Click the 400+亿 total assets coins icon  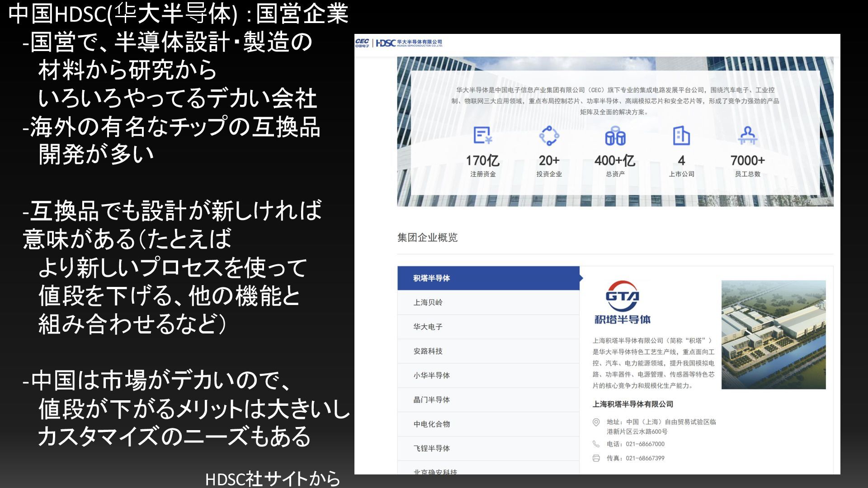[615, 136]
